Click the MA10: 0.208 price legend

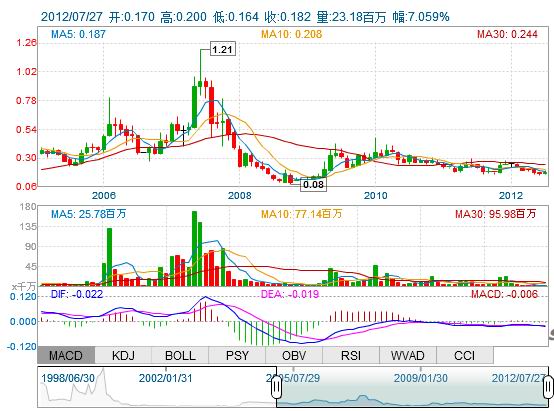(291, 34)
